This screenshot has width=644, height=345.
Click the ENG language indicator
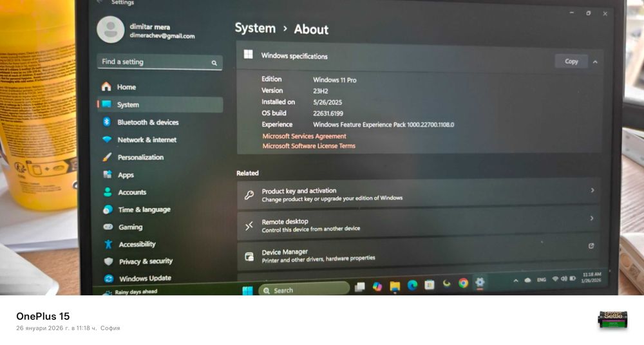pyautogui.click(x=542, y=280)
